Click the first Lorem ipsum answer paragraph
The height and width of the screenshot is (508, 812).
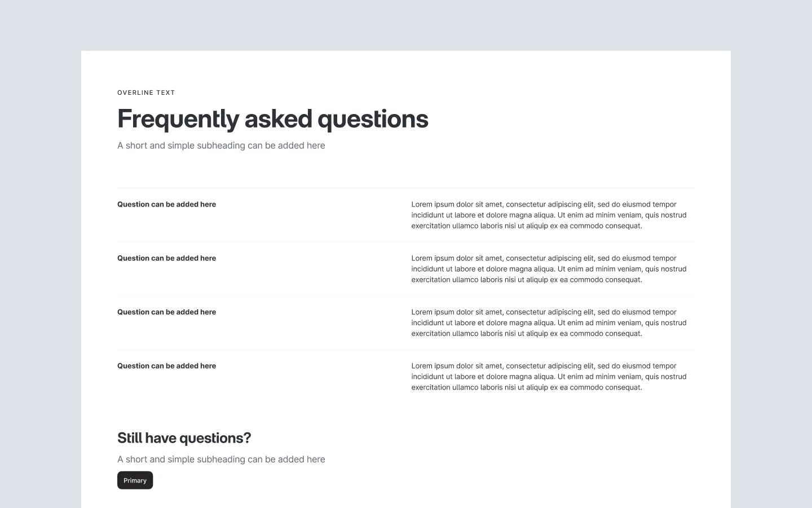549,214
